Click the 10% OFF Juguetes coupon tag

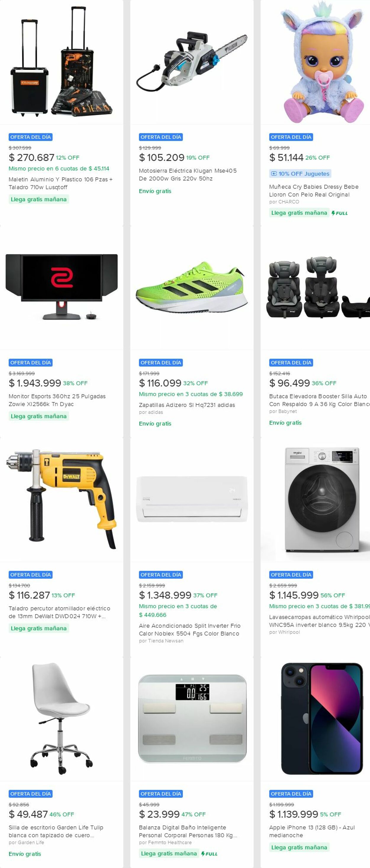coord(300,174)
